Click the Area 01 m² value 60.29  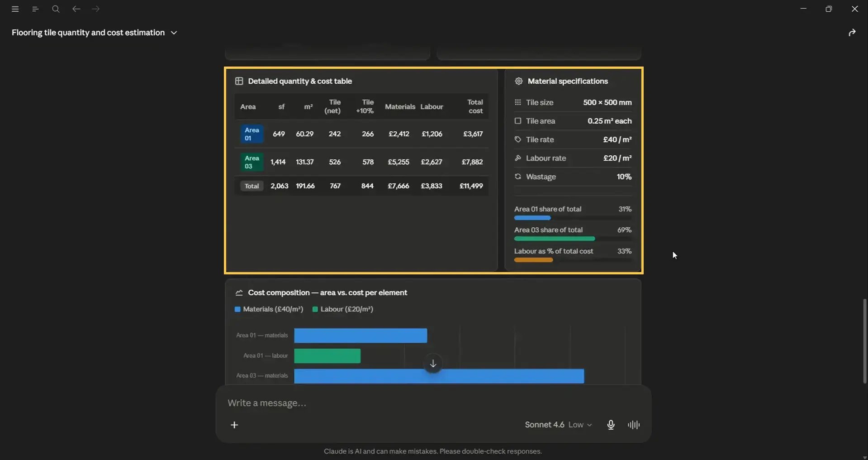pyautogui.click(x=304, y=134)
